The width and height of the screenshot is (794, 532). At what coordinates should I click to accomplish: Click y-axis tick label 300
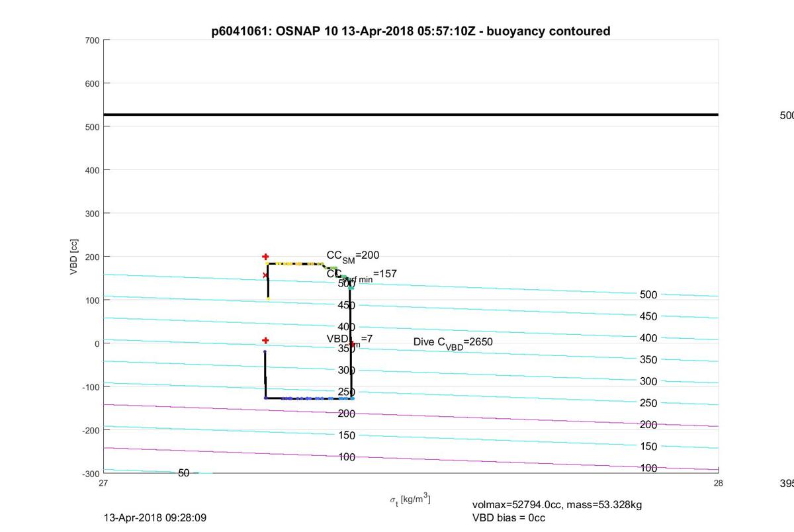tap(92, 214)
